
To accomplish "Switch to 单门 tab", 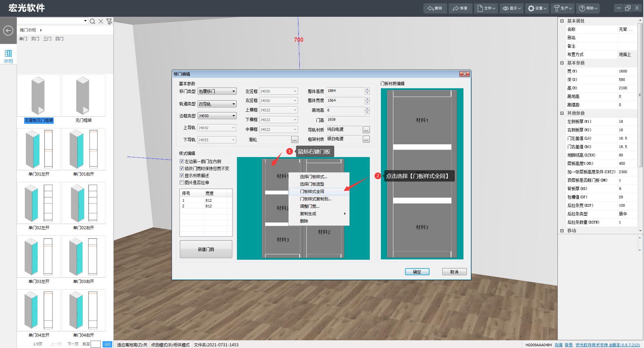I will tap(23, 39).
